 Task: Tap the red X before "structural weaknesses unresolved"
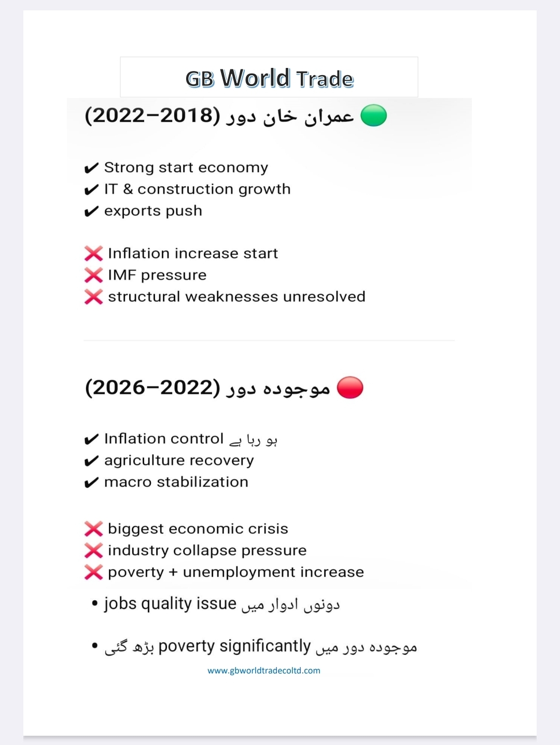coord(93,297)
